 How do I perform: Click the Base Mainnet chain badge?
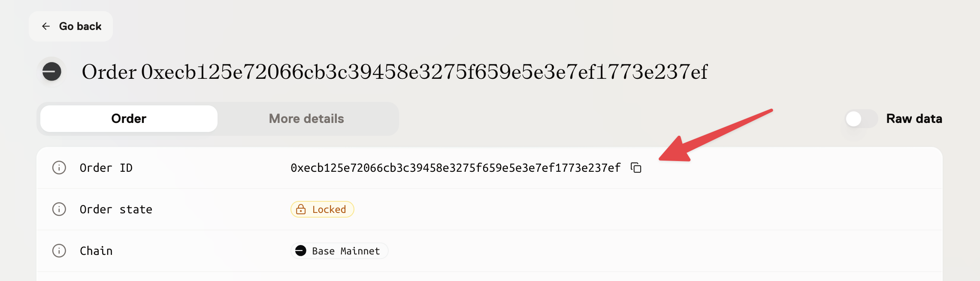click(x=339, y=251)
